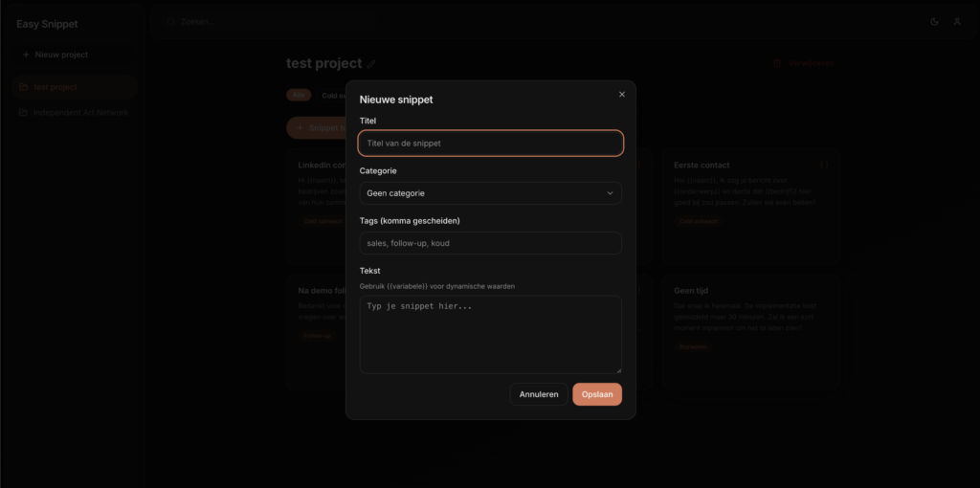Select the Alle filter tab
The width and height of the screenshot is (980, 488).
pos(299,96)
